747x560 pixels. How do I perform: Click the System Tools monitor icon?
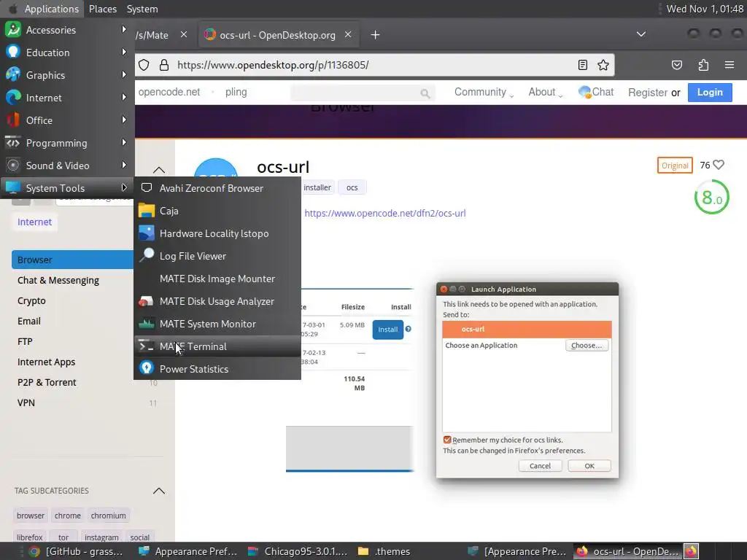coord(13,187)
